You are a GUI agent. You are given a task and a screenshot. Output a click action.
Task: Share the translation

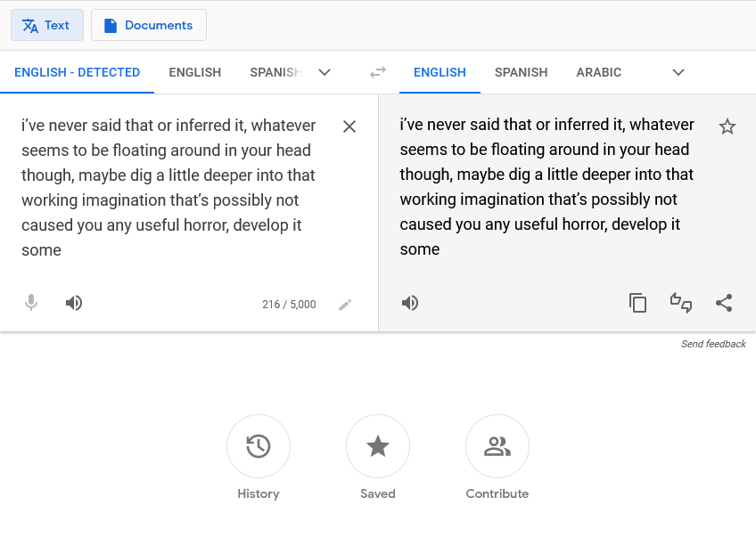(724, 303)
